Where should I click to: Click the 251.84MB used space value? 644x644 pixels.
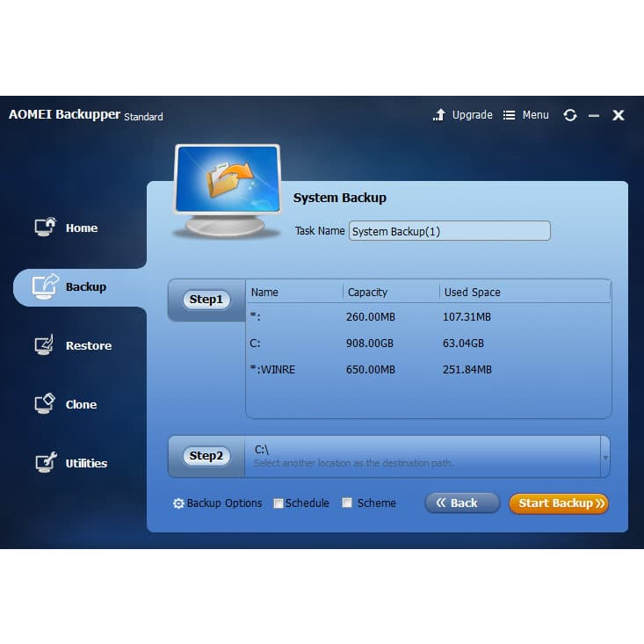[x=467, y=369]
